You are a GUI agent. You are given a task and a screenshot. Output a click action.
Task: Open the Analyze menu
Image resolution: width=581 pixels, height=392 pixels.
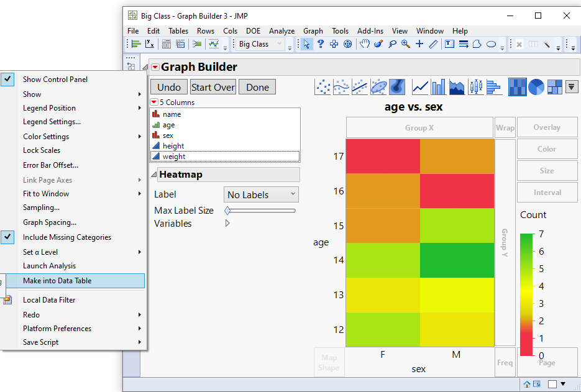point(281,31)
